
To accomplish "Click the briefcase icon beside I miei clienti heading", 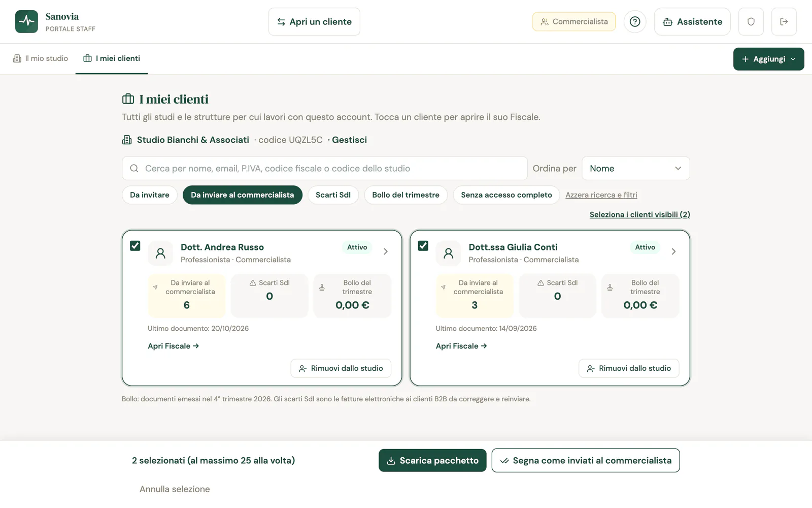I will 128,99.
